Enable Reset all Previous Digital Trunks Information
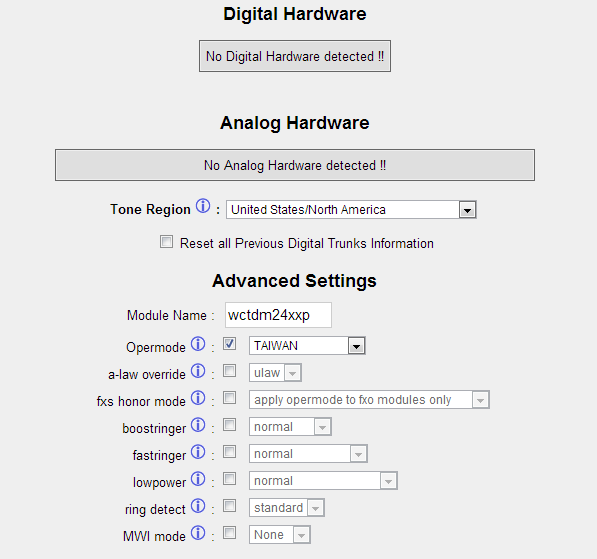The height and width of the screenshot is (559, 597). pyautogui.click(x=166, y=242)
